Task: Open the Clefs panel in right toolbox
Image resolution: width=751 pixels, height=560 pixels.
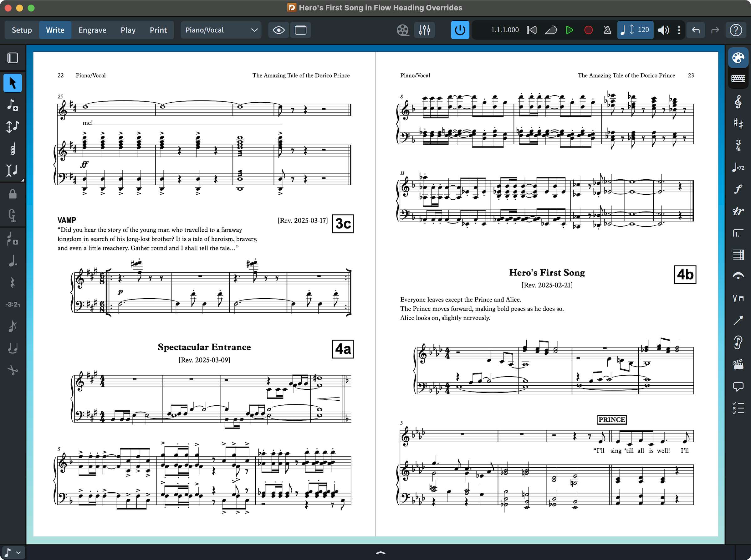Action: (738, 102)
